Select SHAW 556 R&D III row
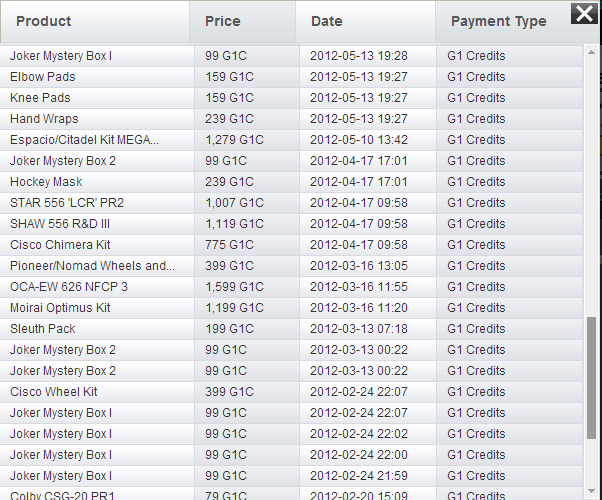Screen dimensions: 602x500 click(x=60, y=224)
